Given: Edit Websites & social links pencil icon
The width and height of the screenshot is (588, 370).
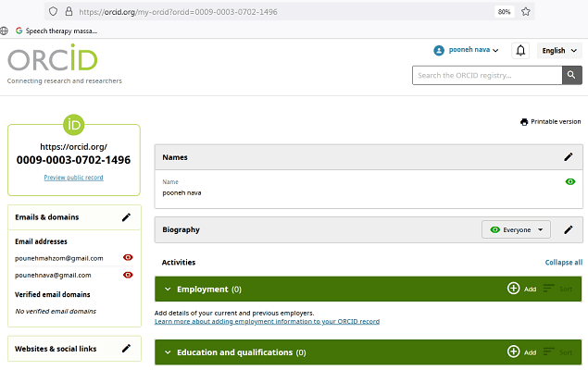Looking at the screenshot, I should [126, 349].
